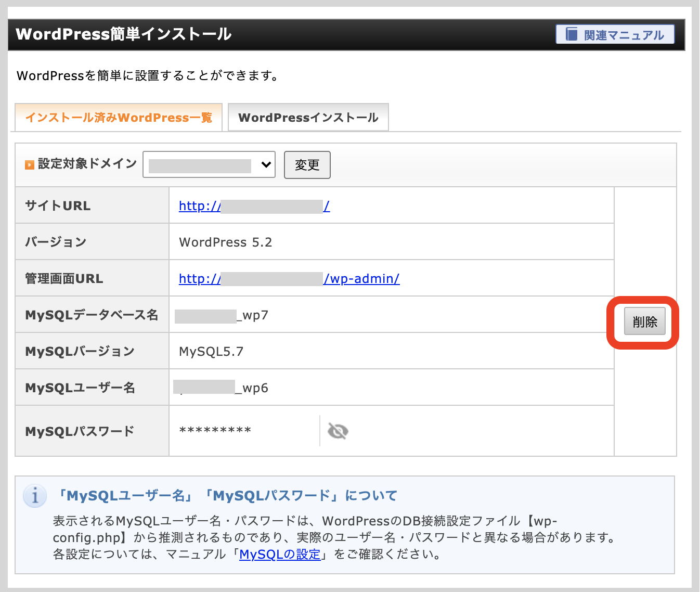Click the 変更 button next to the domain selector
Image resolution: width=700 pixels, height=592 pixels.
[307, 165]
